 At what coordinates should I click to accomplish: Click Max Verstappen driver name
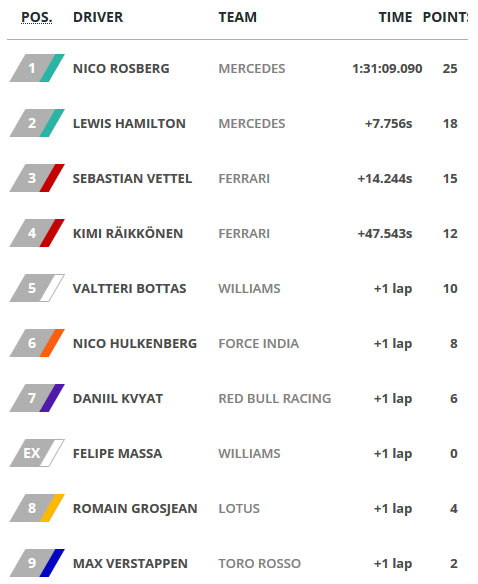[130, 564]
